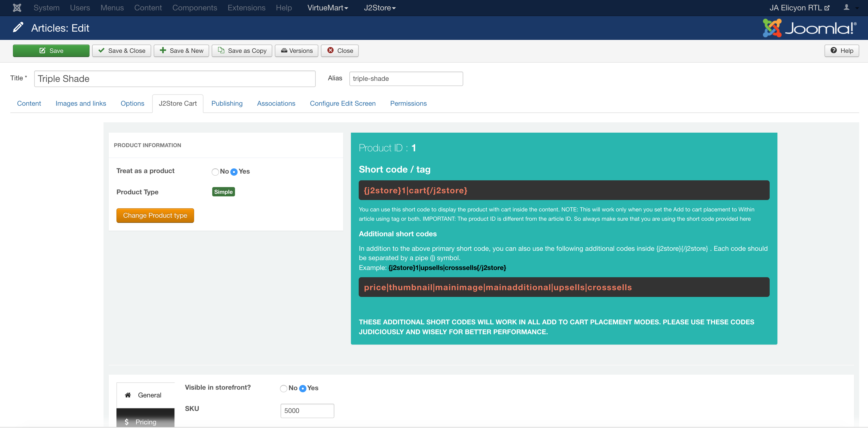Click the red Close X icon
The image size is (868, 428).
(x=330, y=50)
